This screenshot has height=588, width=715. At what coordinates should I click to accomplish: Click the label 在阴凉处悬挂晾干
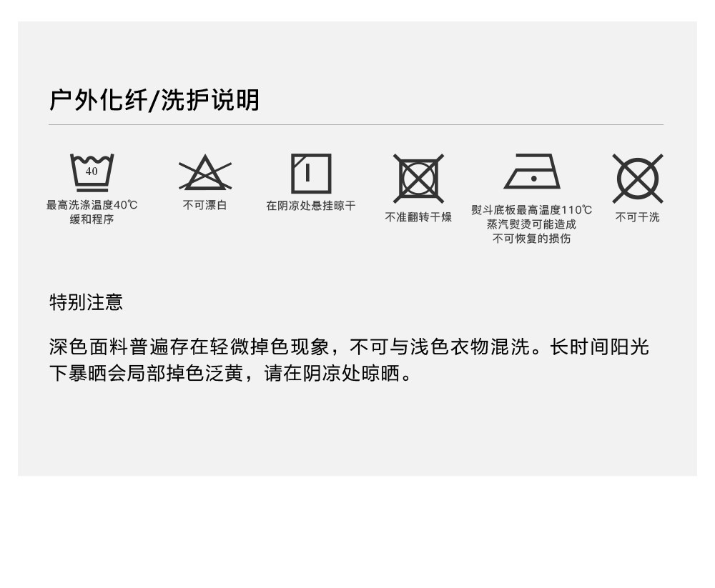pyautogui.click(x=311, y=206)
